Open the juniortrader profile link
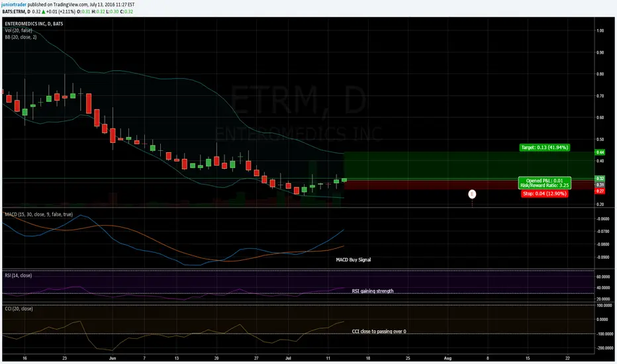This screenshot has width=617, height=364. tap(14, 5)
